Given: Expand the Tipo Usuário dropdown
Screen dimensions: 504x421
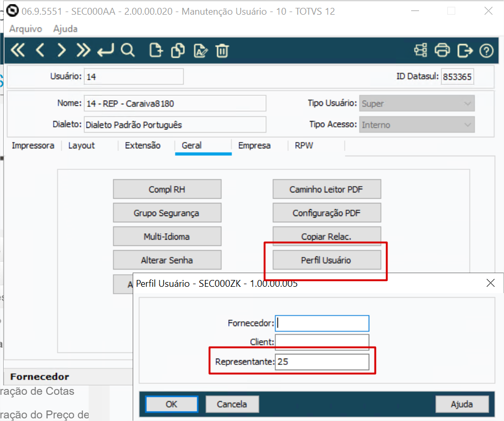Looking at the screenshot, I should pos(467,103).
